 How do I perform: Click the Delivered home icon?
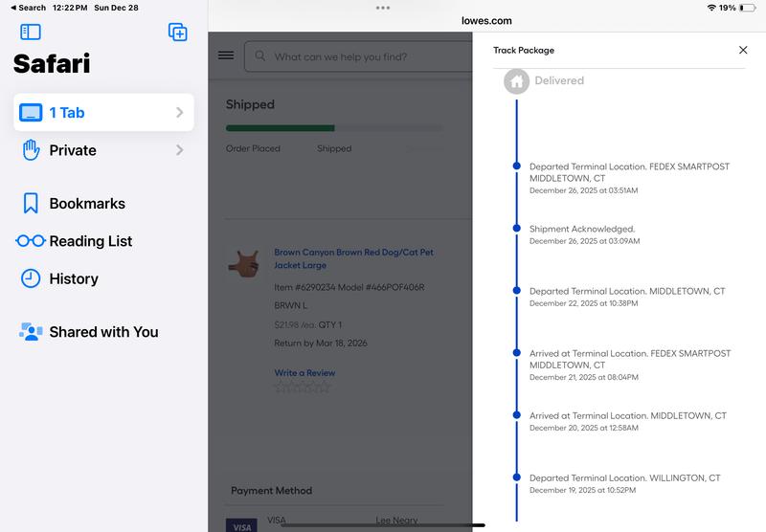tap(516, 81)
